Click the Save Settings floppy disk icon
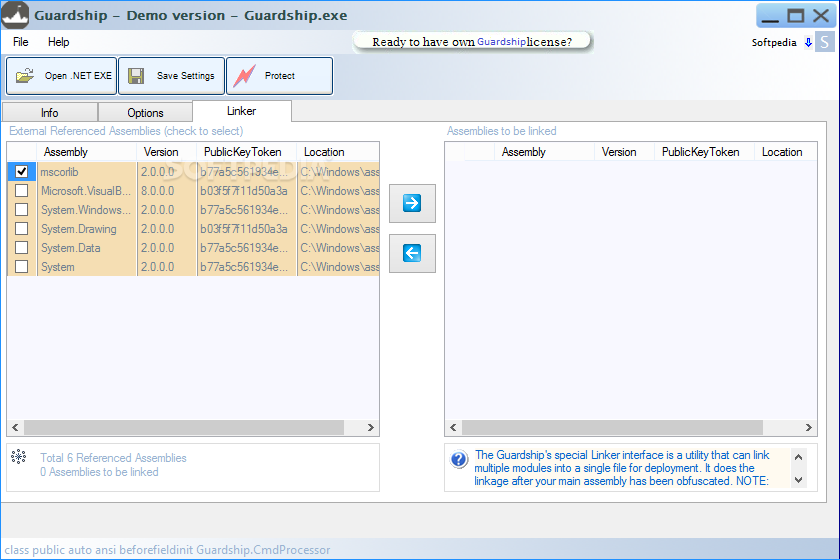Screen dimensions: 840x560 click(136, 76)
